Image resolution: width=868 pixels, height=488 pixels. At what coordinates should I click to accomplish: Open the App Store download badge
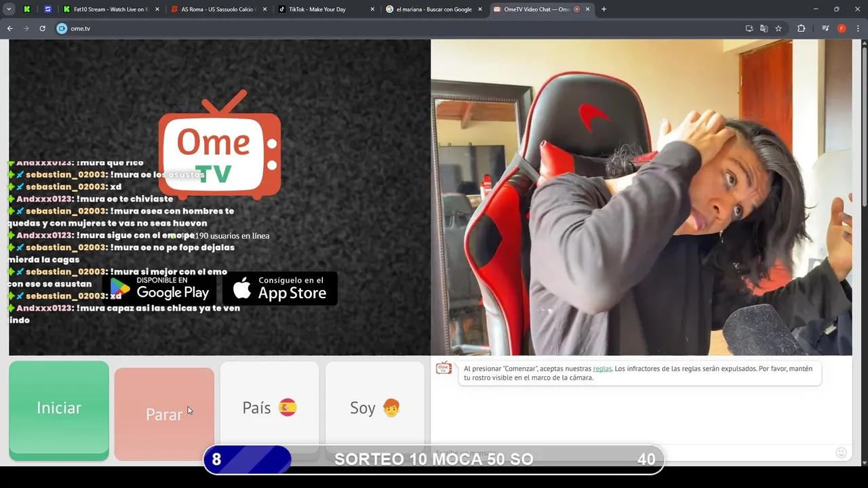point(280,289)
